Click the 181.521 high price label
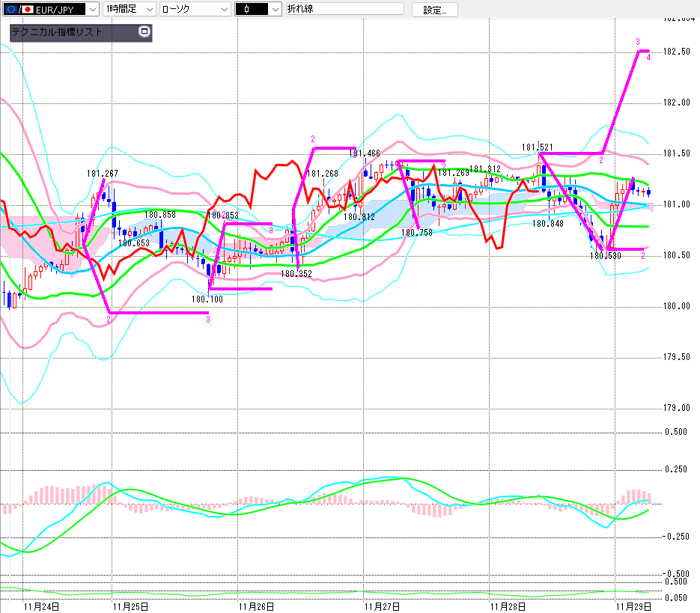700x613 pixels. coord(538,147)
